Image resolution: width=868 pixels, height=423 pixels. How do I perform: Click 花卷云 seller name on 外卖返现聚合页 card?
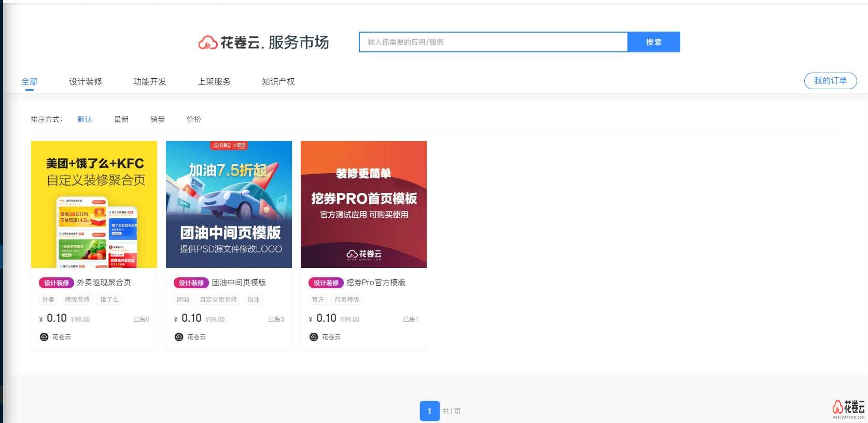tap(62, 337)
